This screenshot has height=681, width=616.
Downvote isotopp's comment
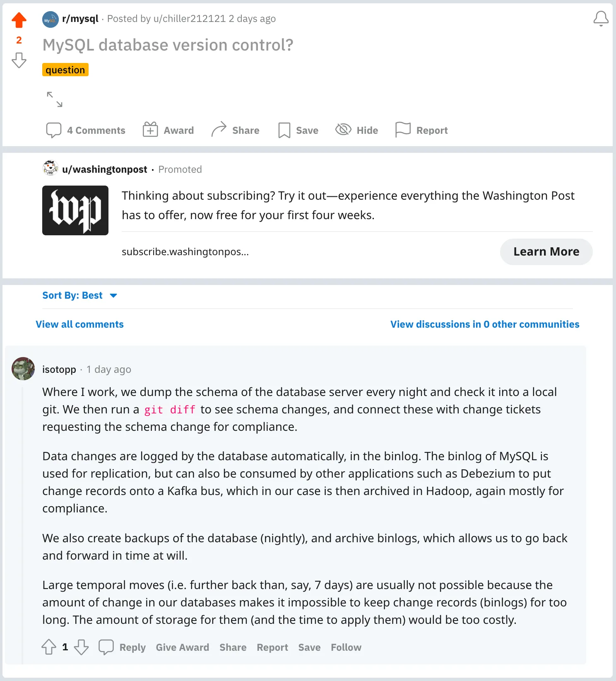coord(82,647)
